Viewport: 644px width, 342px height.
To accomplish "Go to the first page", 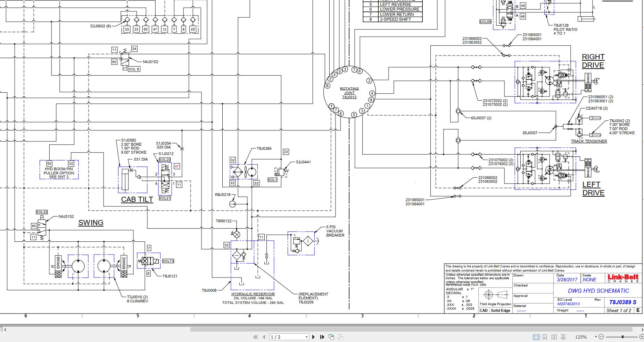I will point(256,337).
